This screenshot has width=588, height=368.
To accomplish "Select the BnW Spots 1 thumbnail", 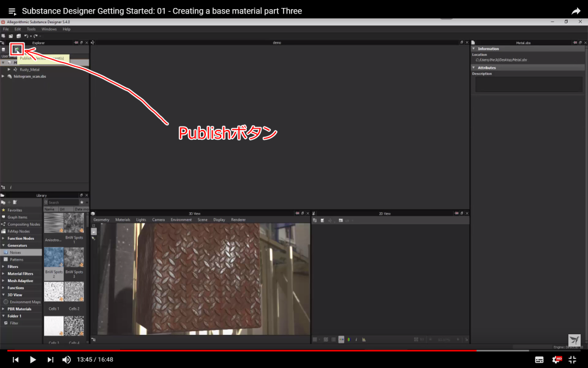I will pyautogui.click(x=74, y=223).
